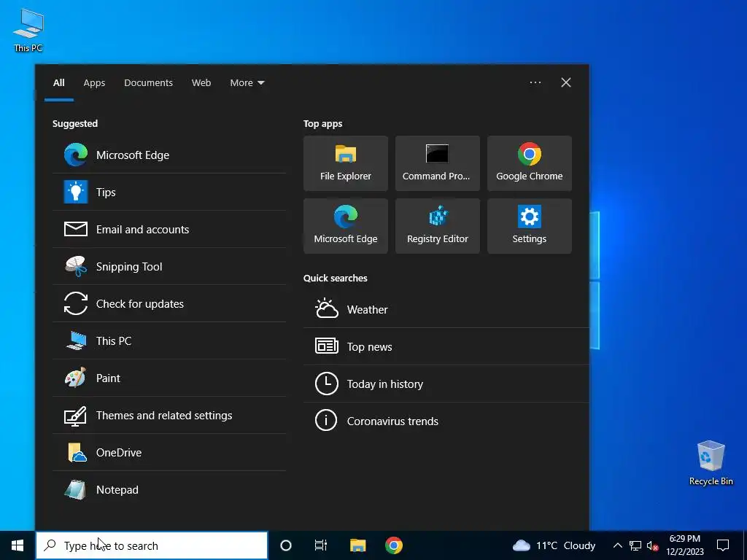Screen dimensions: 747x560
Task: Launch Paint from suggestions
Action: 169,378
